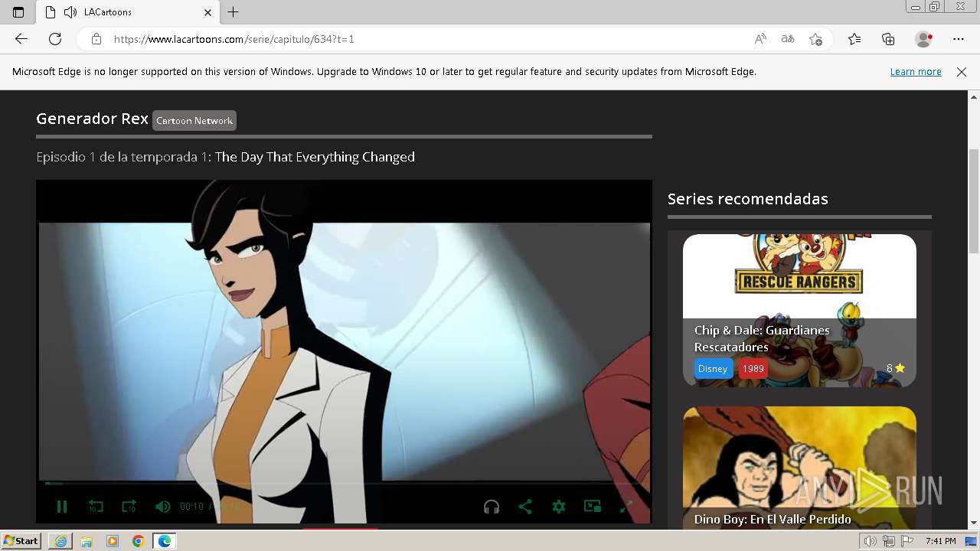Select Microsoft Edge in the taskbar
This screenshot has height=551, width=980.
[165, 541]
